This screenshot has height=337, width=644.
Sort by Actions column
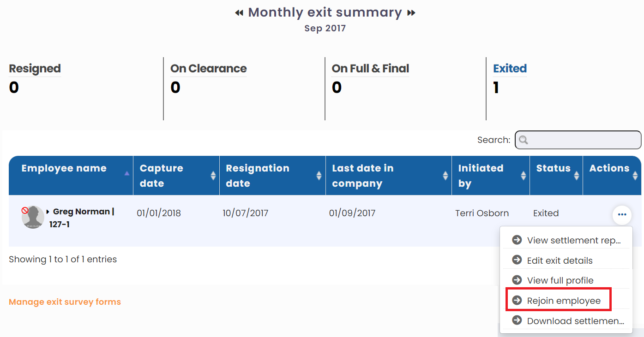[612, 175]
